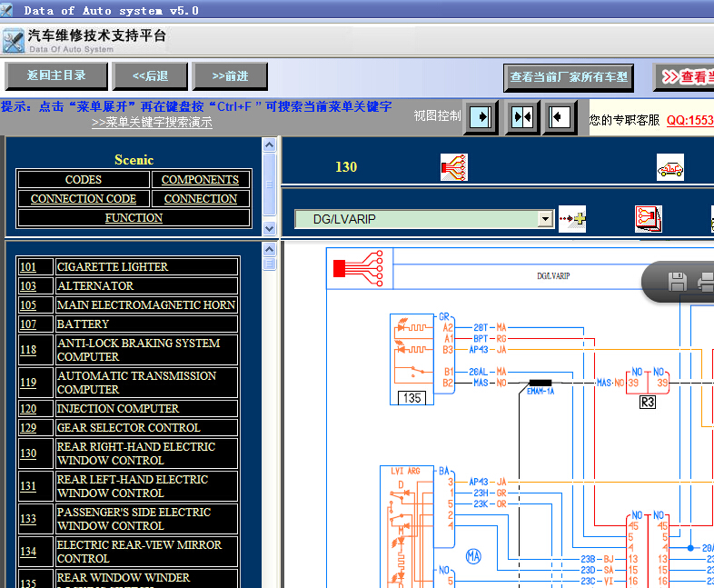Image resolution: width=714 pixels, height=588 pixels.
Task: Click the view control collapse-left arrow icon
Action: tap(560, 117)
